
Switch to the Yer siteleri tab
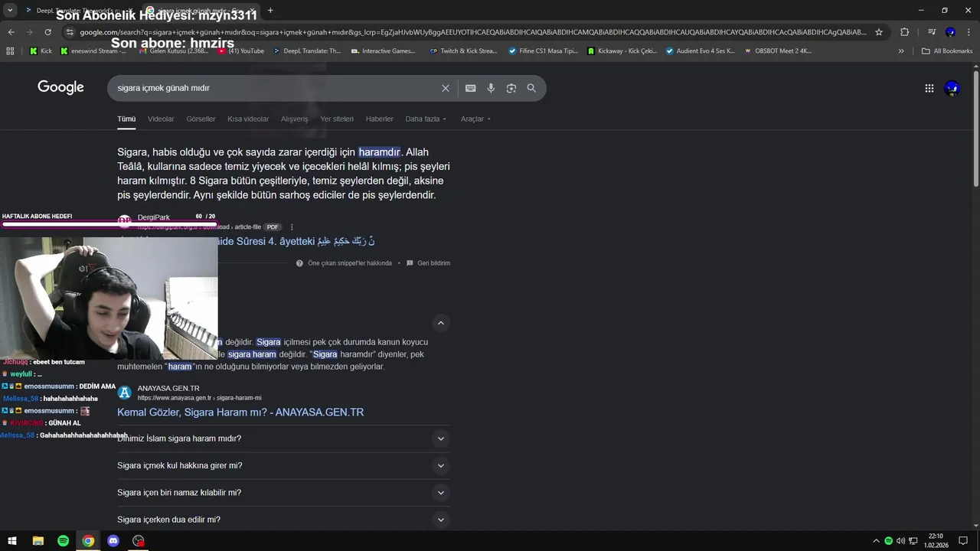[x=337, y=119]
